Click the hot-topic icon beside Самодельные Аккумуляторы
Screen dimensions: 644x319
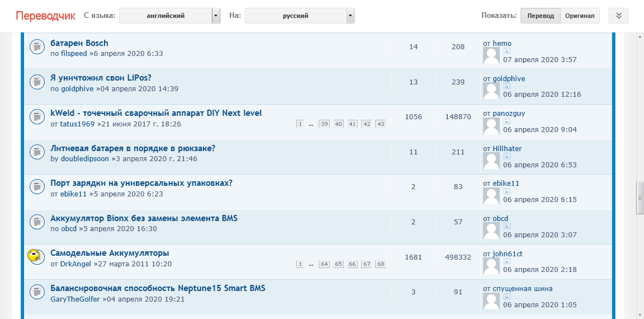point(35,257)
